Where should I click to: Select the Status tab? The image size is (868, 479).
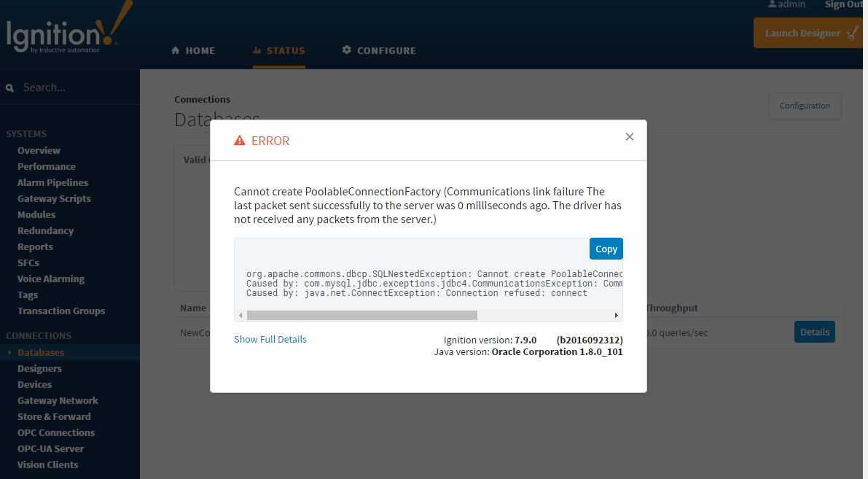[x=278, y=50]
